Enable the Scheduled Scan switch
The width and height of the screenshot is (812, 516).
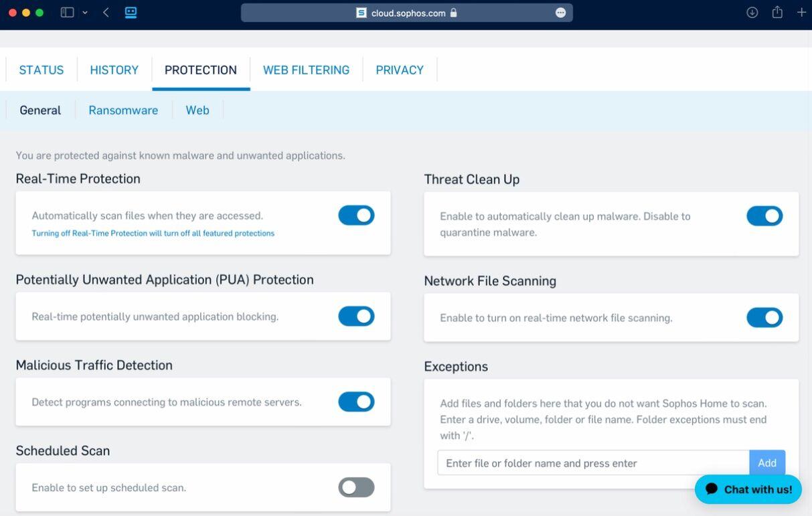point(356,488)
